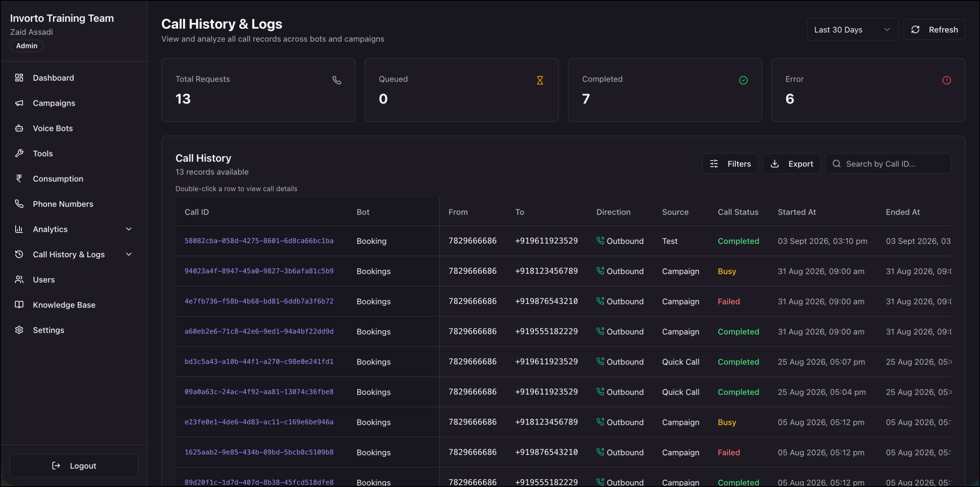Image resolution: width=980 pixels, height=487 pixels.
Task: Click the Direction column header
Action: pos(613,212)
